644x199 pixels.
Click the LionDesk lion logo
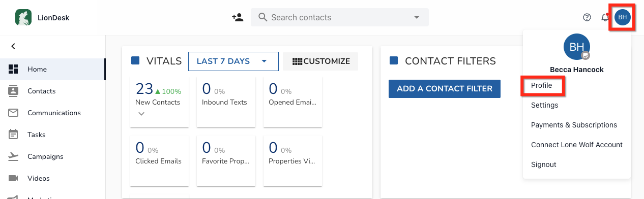pyautogui.click(x=23, y=17)
